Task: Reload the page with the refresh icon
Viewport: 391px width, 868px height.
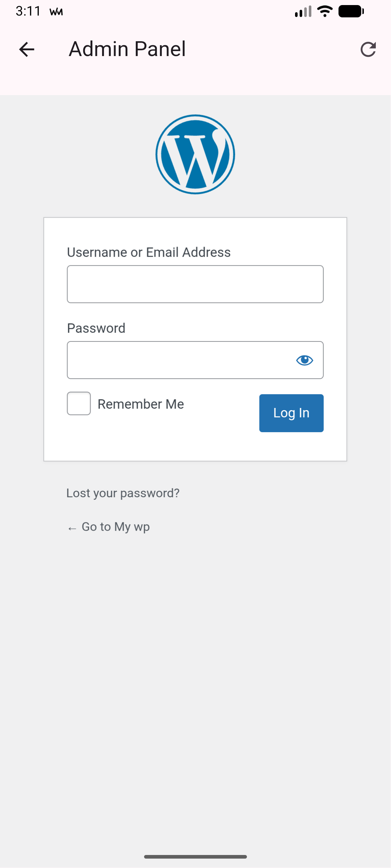Action: point(368,49)
